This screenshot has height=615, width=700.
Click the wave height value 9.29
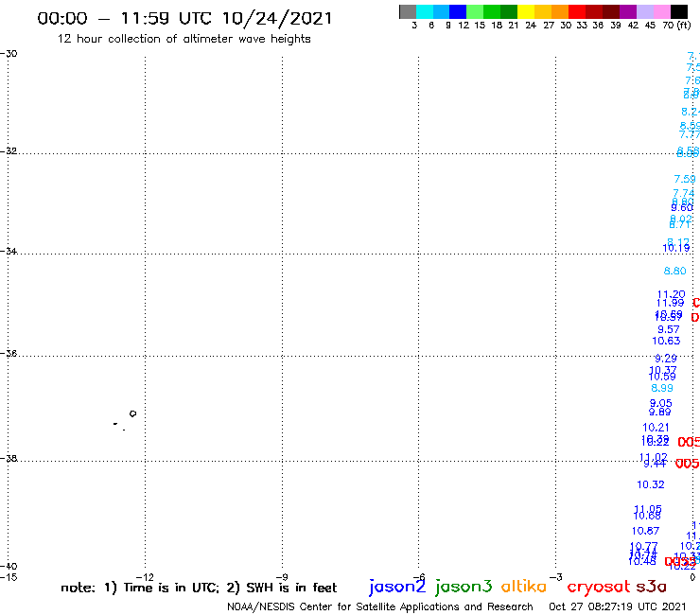(666, 359)
